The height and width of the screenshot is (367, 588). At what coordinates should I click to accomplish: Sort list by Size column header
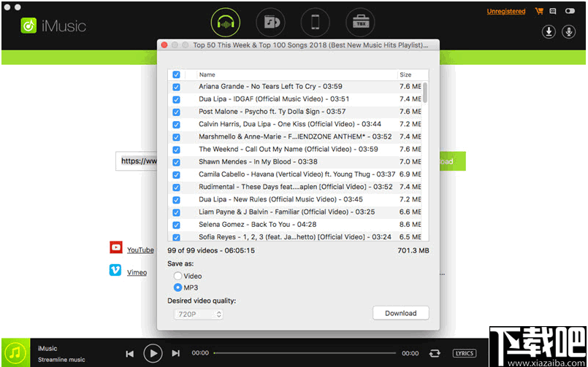(x=413, y=74)
